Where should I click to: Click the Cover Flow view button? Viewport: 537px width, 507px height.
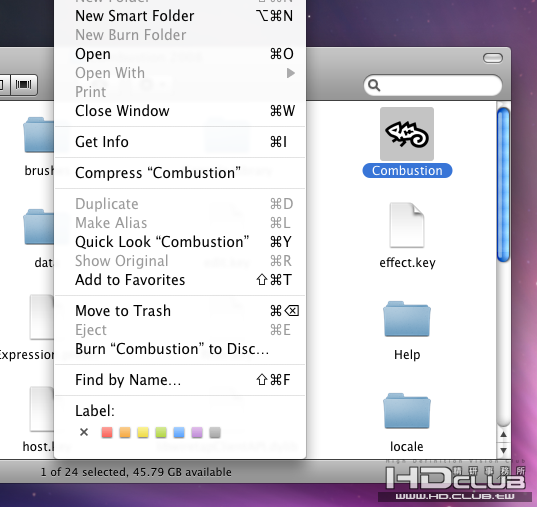[x=24, y=84]
